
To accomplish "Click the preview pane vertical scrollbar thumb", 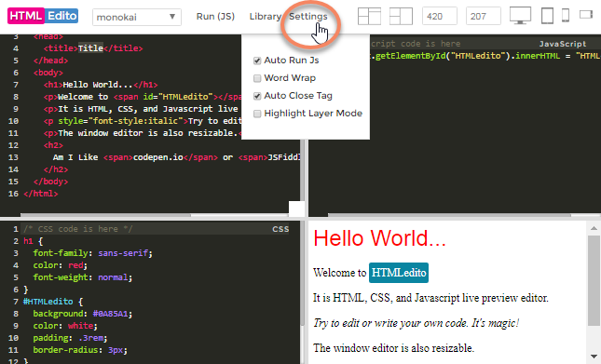I will click(594, 280).
